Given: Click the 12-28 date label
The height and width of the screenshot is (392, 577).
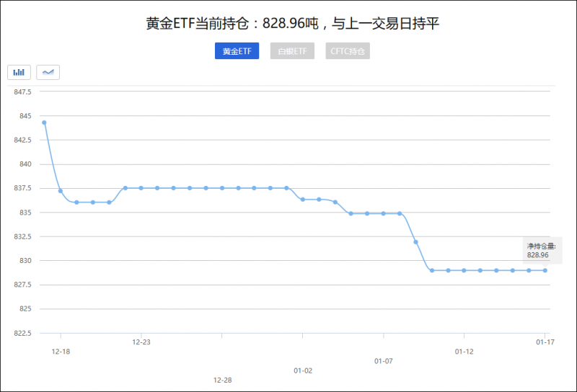Looking at the screenshot, I should 223,380.
